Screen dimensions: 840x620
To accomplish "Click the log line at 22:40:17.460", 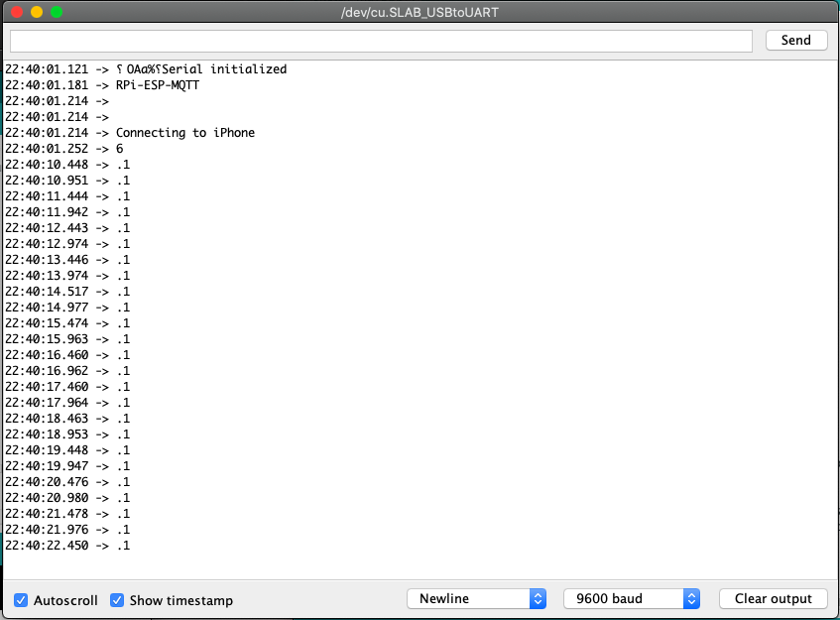I will [x=67, y=387].
